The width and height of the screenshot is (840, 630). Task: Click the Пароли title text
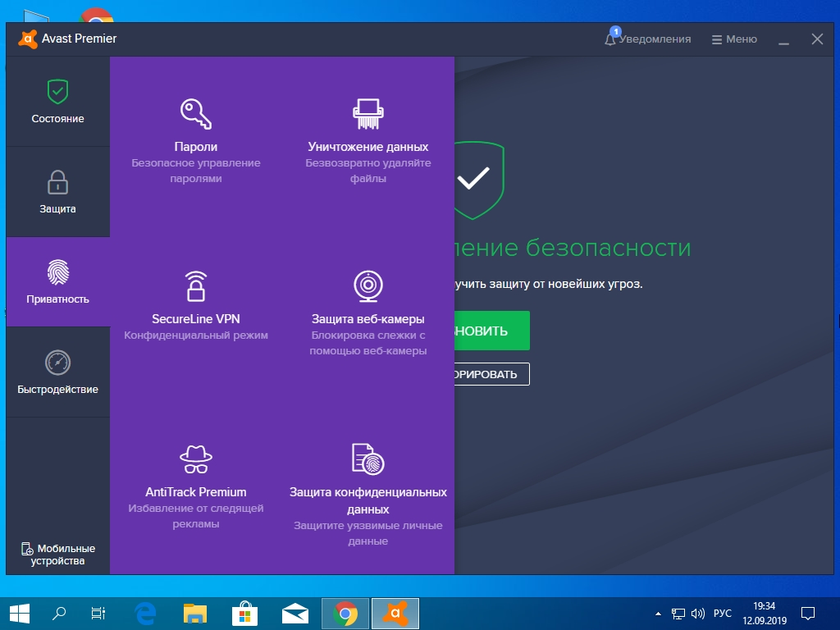pos(195,146)
